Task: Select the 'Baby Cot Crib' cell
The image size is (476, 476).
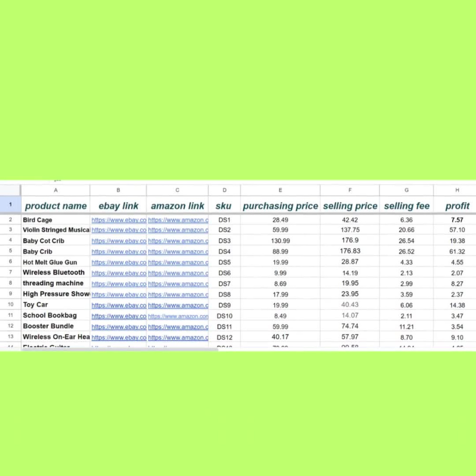Action: [56, 241]
